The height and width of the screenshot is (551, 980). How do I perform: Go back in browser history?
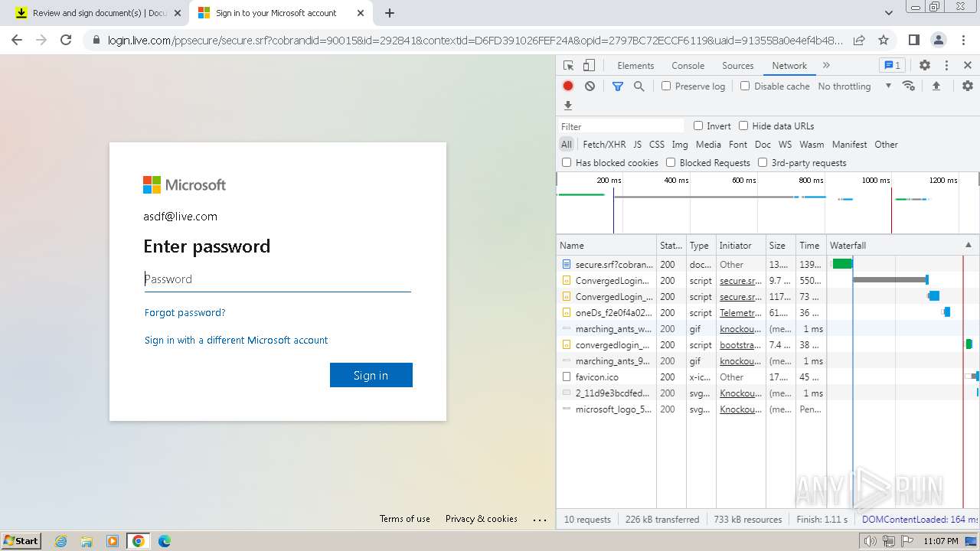(x=17, y=40)
